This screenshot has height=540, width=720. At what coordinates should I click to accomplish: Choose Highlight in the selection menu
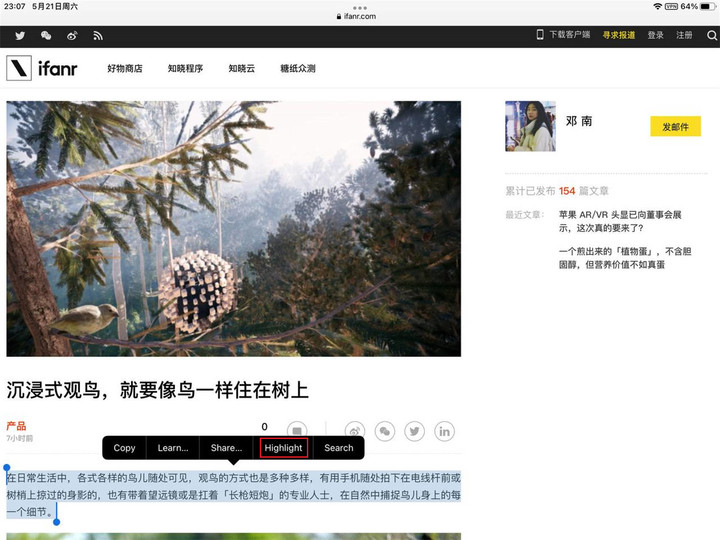point(283,448)
